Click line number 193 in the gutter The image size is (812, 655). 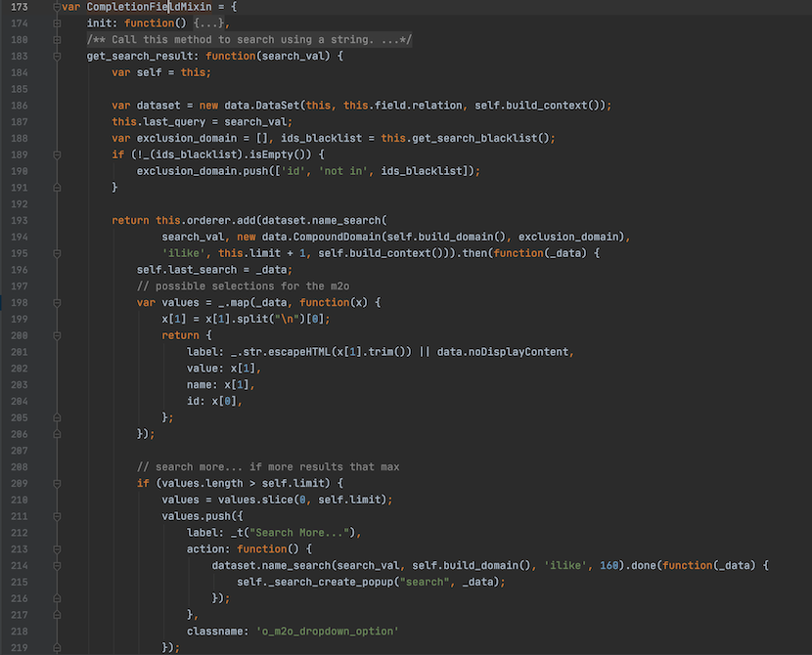click(x=20, y=220)
